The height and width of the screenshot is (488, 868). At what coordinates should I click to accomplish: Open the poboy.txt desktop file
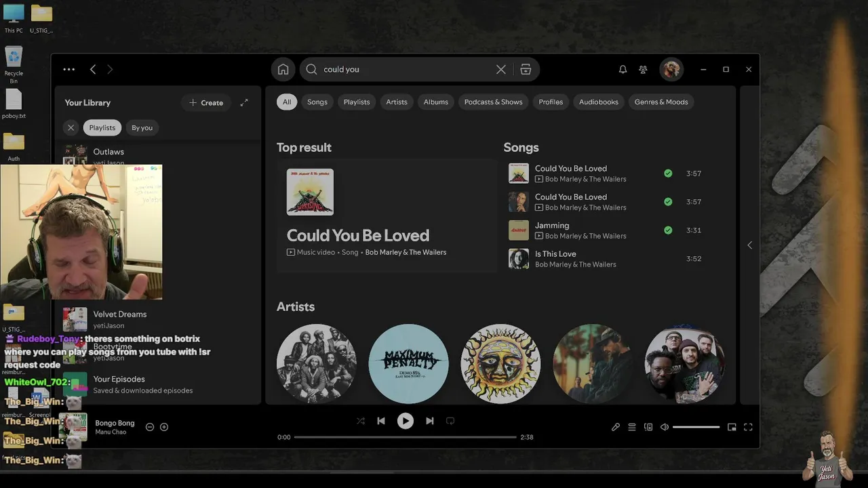(x=14, y=104)
